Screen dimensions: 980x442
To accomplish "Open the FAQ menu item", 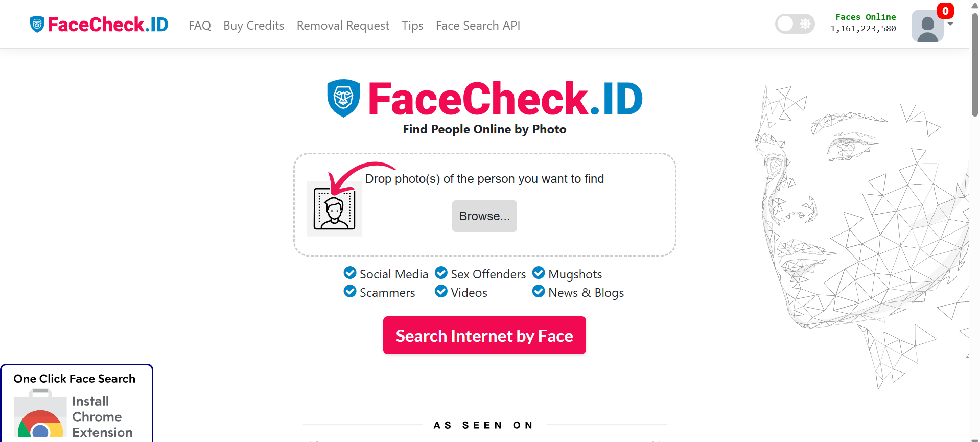I will [x=200, y=26].
